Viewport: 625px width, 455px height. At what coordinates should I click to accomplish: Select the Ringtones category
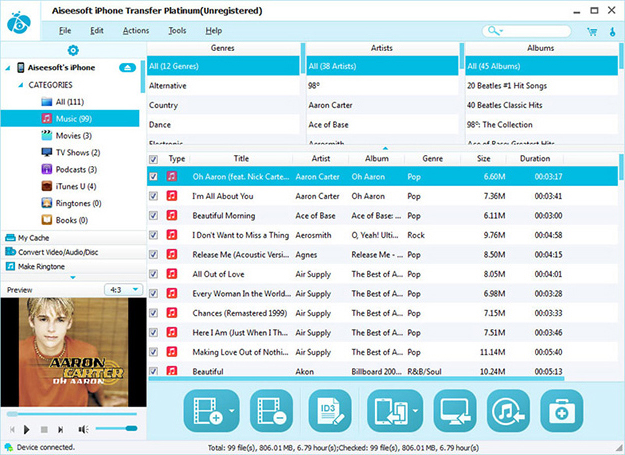pos(75,203)
